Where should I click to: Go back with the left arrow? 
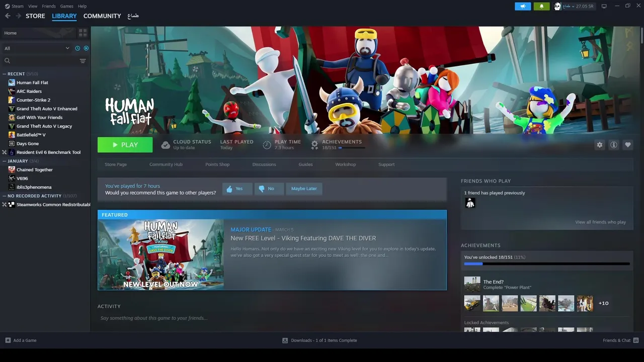pyautogui.click(x=8, y=16)
